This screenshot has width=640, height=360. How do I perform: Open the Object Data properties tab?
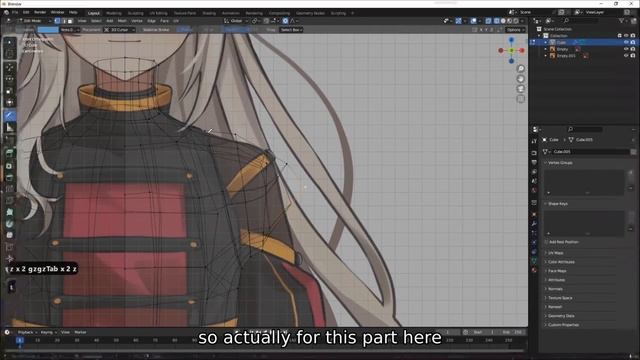point(534,261)
